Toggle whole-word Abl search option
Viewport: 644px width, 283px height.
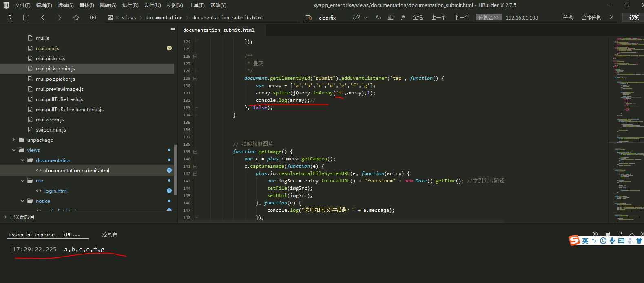pyautogui.click(x=391, y=18)
